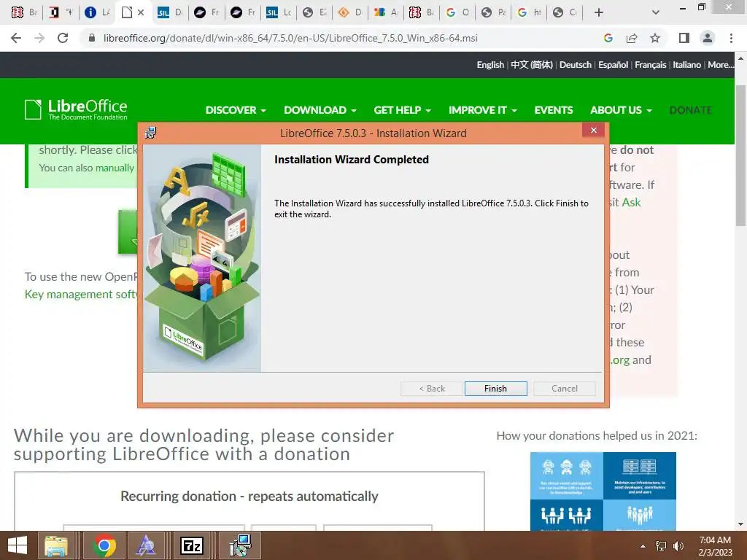Toggle the Chrome side panel
The width and height of the screenshot is (747, 560).
684,38
